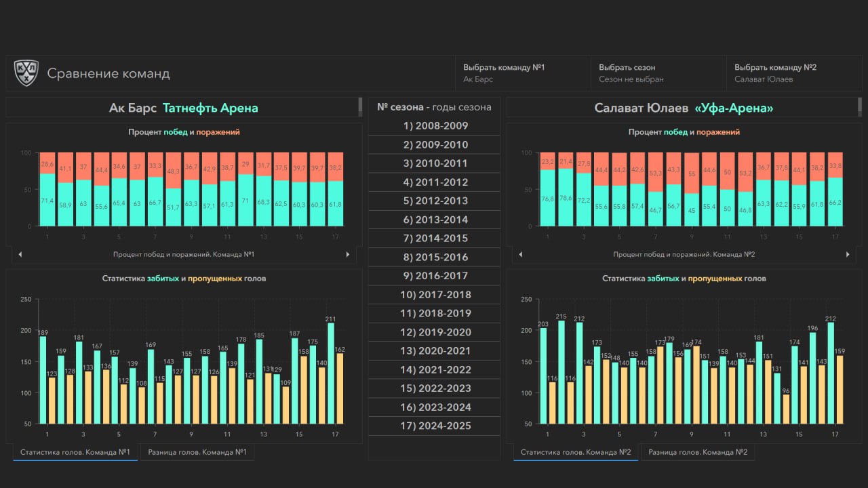Click scrollbar beside Ак Барс title panel
The width and height of the screenshot is (868, 488).
tap(359, 107)
